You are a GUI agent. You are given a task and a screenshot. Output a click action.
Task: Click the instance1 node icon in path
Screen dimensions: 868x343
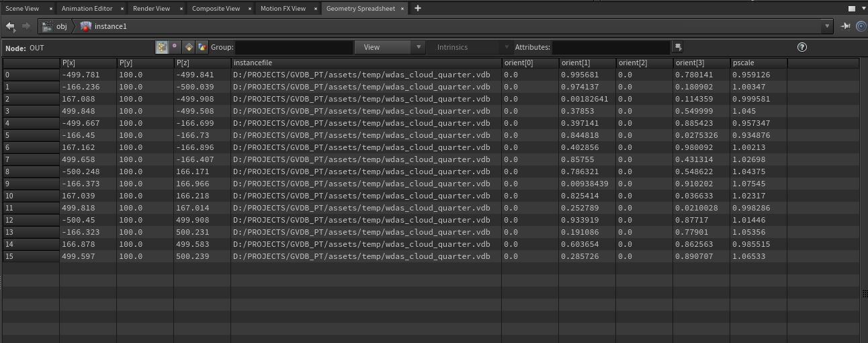pos(85,26)
